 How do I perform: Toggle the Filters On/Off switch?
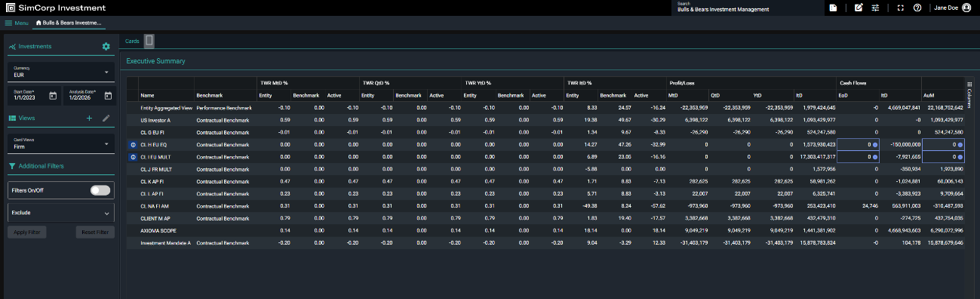point(100,190)
